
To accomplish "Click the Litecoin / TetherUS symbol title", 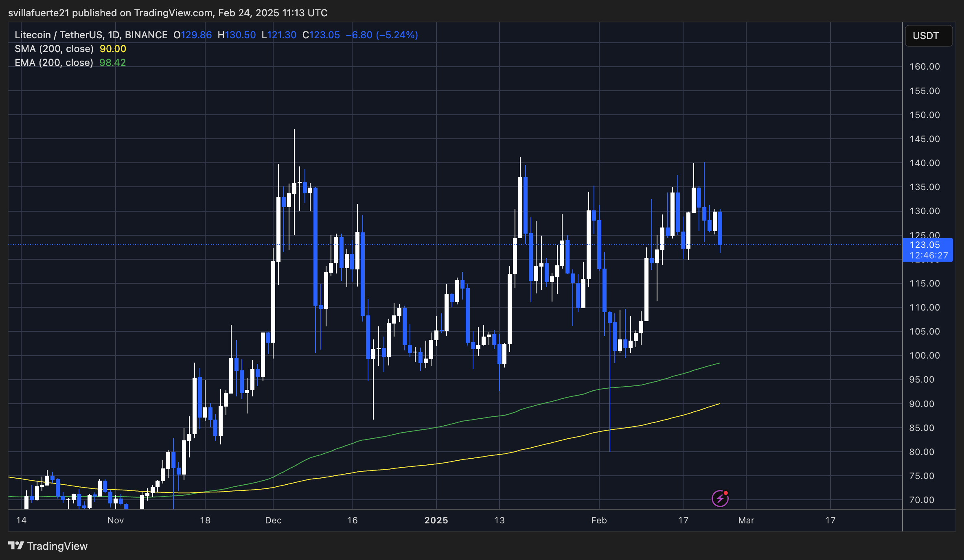I will click(x=91, y=35).
